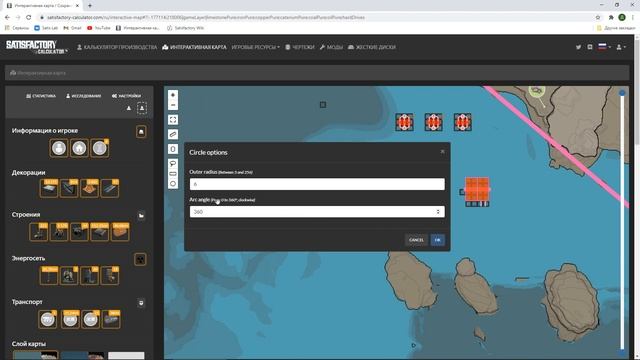Click the orange foundation cluster on map
Screen dimensions: 640x360
click(x=477, y=189)
